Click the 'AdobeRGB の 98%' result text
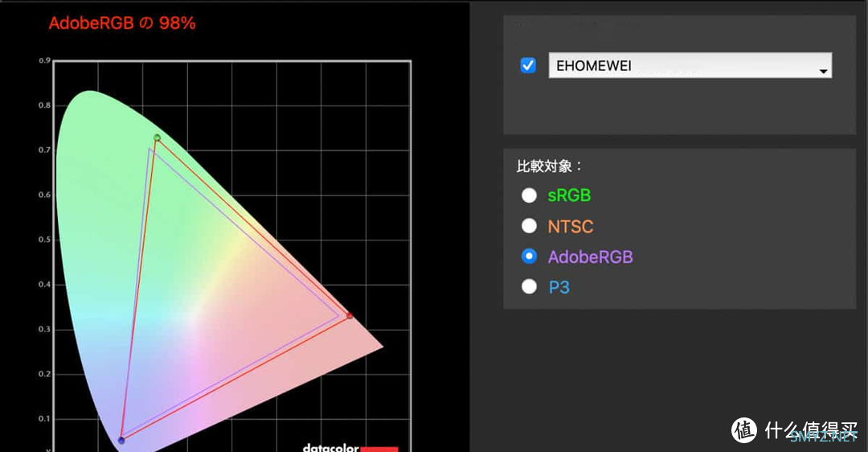 coord(122,23)
